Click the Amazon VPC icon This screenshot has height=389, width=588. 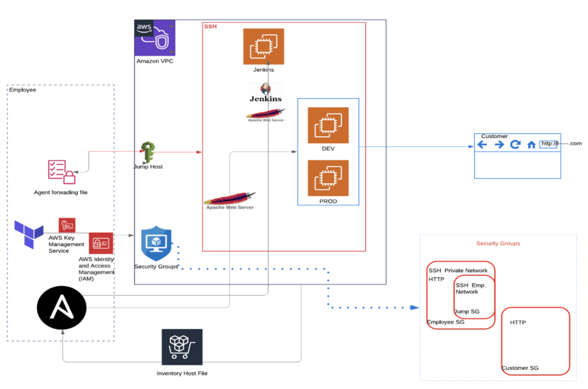point(155,38)
